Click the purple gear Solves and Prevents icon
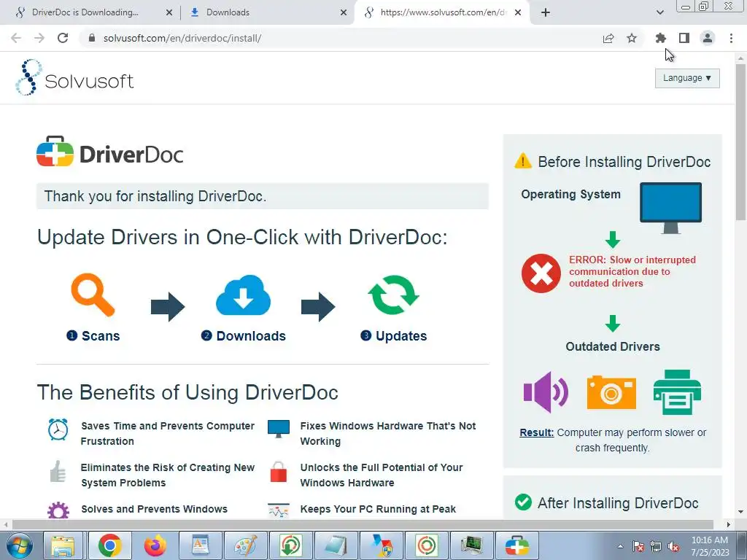This screenshot has height=560, width=747. 58,510
